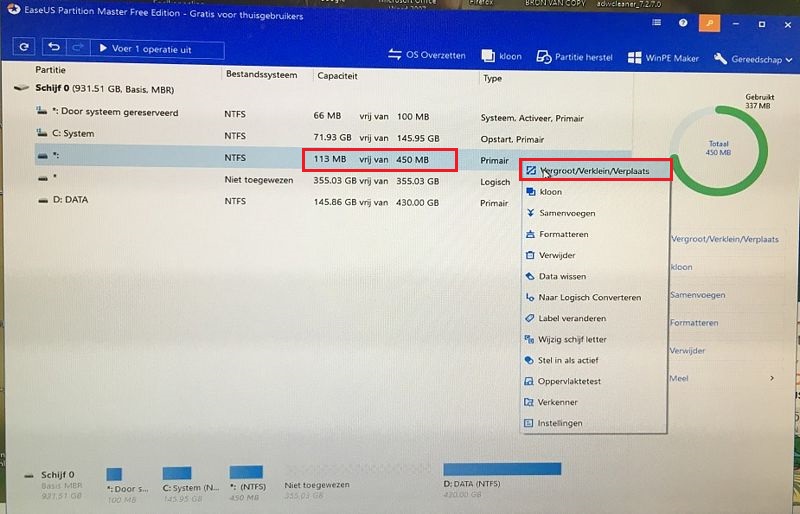Screen dimensions: 800x514
Task: Click the Instellingen icon in the context menu
Action: click(529, 423)
